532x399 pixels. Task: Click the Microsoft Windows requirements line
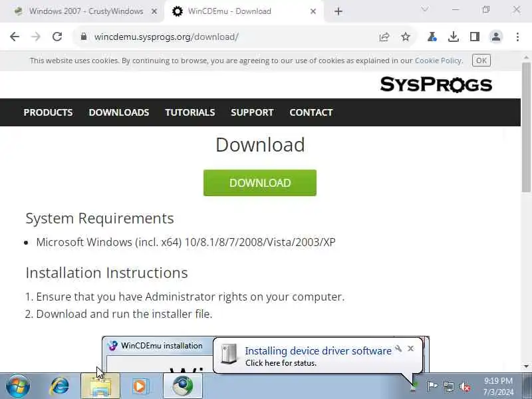pyautogui.click(x=186, y=242)
